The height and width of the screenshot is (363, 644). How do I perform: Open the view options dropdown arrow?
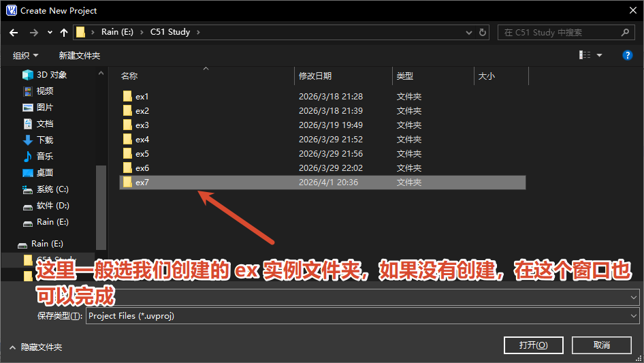pos(599,55)
